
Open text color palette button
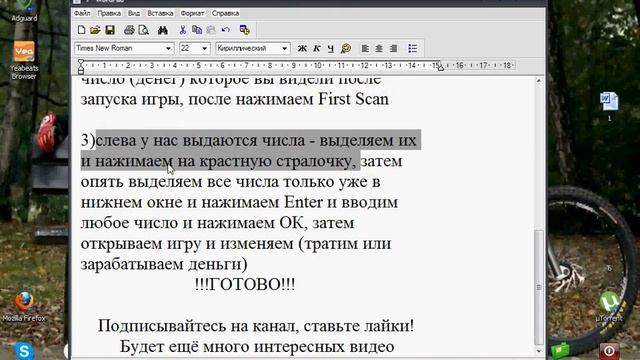346,49
